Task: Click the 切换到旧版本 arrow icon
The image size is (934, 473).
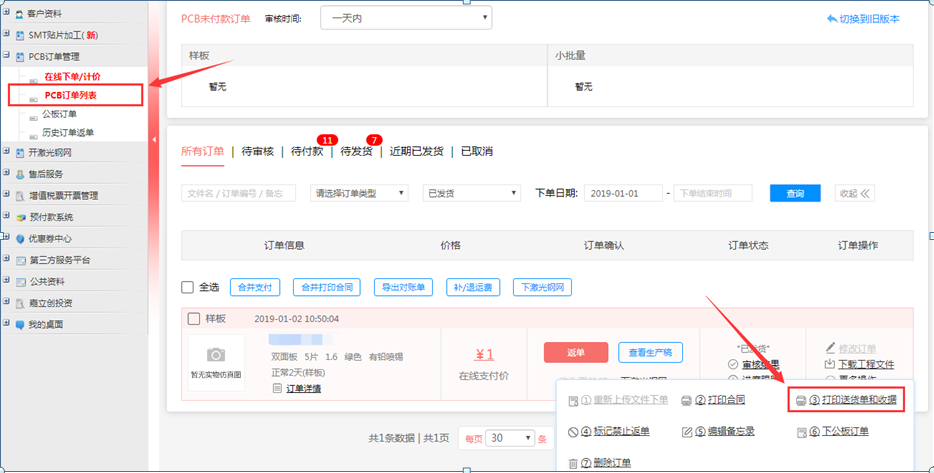Action: click(x=832, y=19)
